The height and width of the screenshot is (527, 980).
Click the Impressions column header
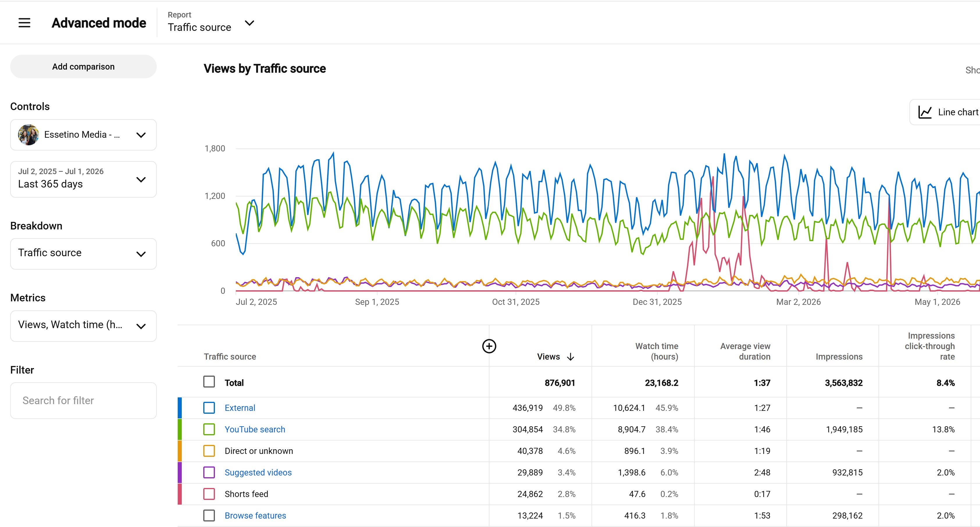[x=839, y=357]
